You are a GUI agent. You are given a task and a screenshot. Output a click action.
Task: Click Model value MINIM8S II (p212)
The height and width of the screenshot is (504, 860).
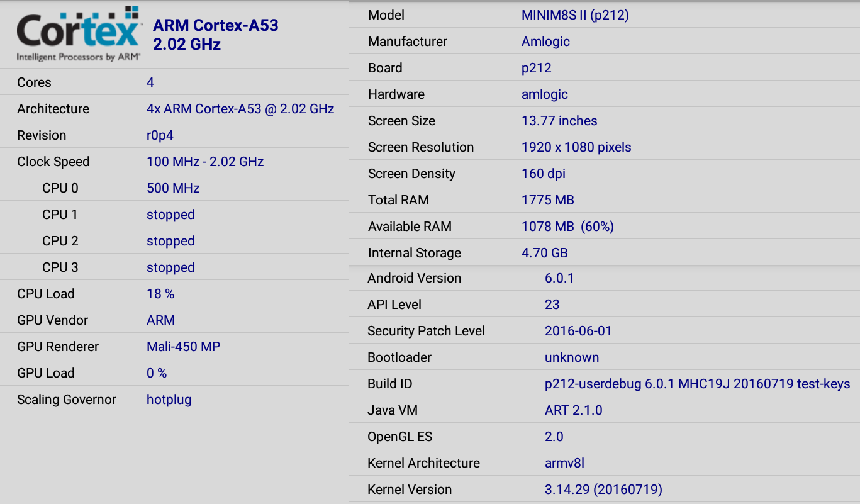(575, 15)
